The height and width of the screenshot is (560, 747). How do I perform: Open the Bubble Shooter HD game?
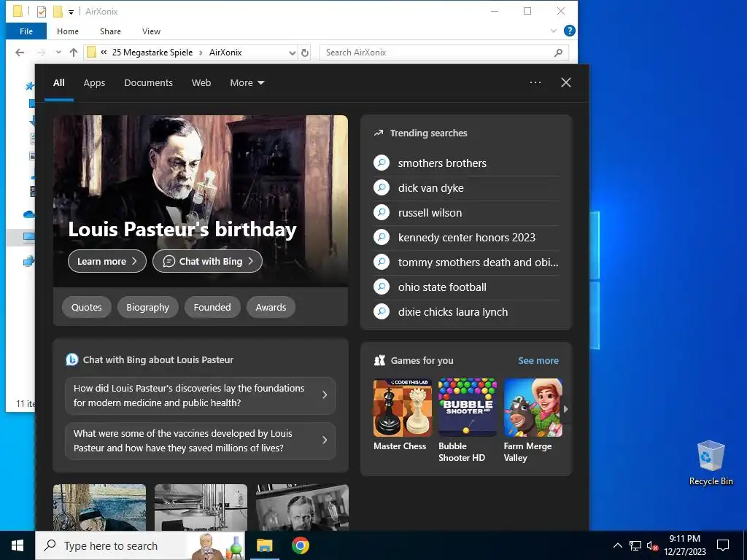tap(468, 421)
